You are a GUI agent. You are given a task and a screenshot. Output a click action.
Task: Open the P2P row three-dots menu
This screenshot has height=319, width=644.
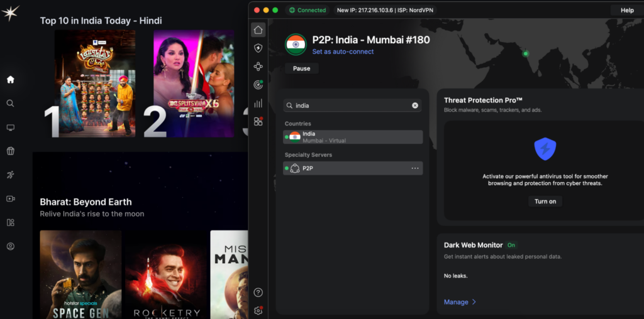coord(415,168)
